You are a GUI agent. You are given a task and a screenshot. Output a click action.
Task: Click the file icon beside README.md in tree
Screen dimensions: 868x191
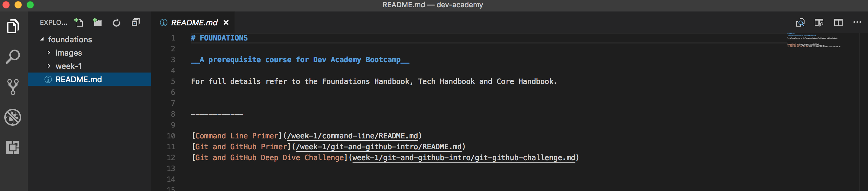click(x=48, y=79)
